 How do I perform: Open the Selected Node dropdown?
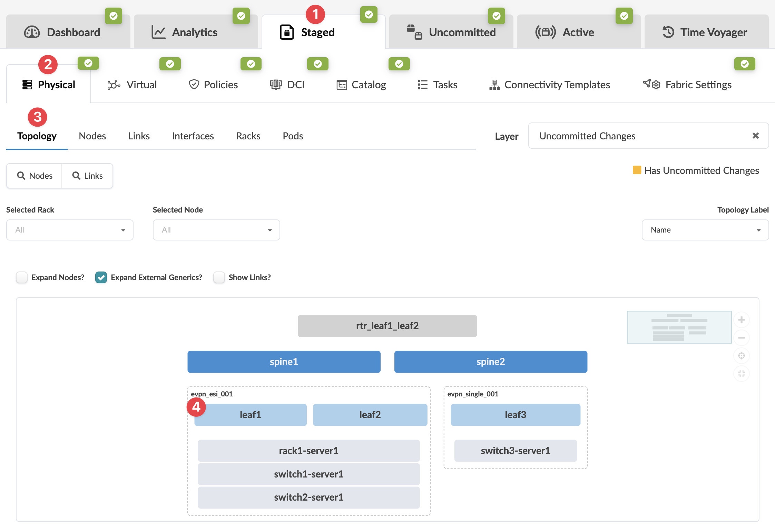point(216,230)
